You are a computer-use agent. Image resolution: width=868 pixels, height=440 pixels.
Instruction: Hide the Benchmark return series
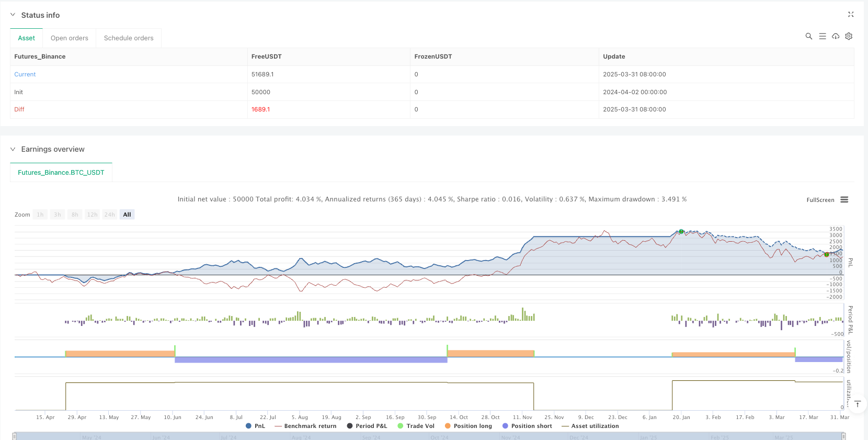[x=305, y=426]
